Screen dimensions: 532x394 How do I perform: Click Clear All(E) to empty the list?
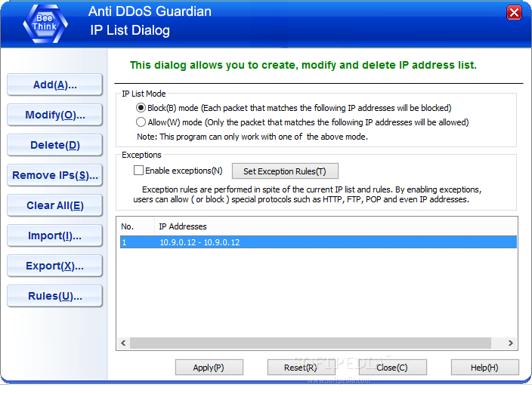tap(54, 205)
